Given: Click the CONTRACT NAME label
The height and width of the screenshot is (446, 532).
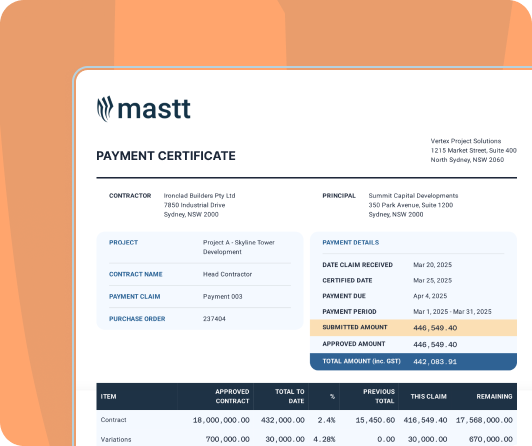Looking at the screenshot, I should click(x=136, y=274).
